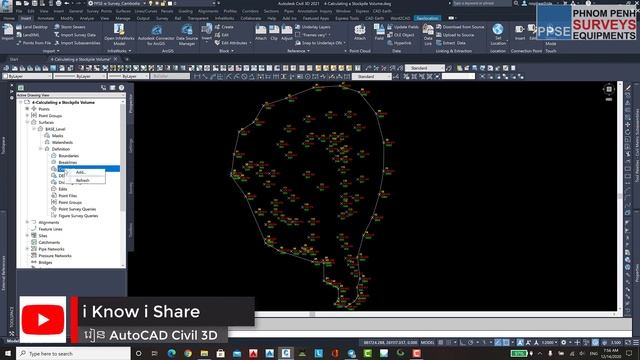Click Points from File
This screenshot has width=640, height=360.
(x=33, y=43)
